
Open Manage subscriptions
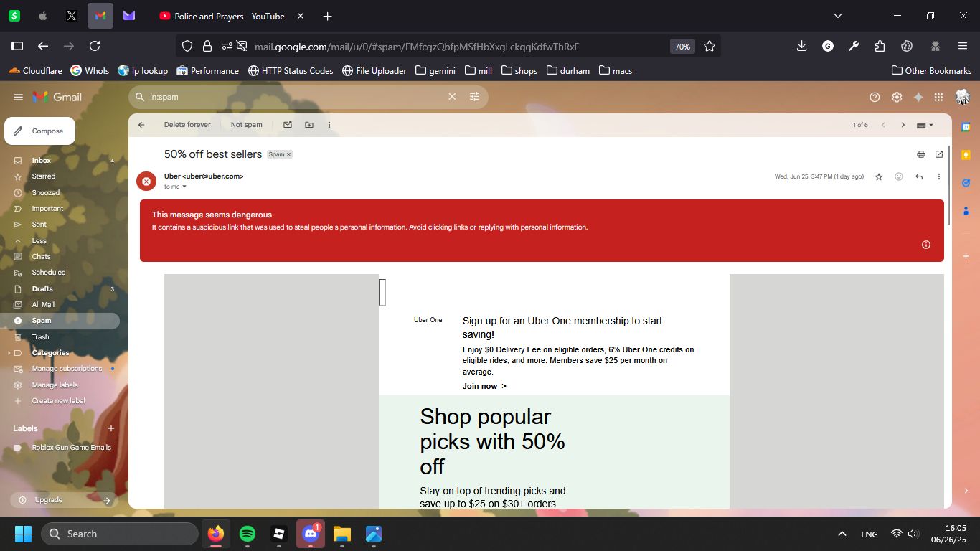point(67,369)
